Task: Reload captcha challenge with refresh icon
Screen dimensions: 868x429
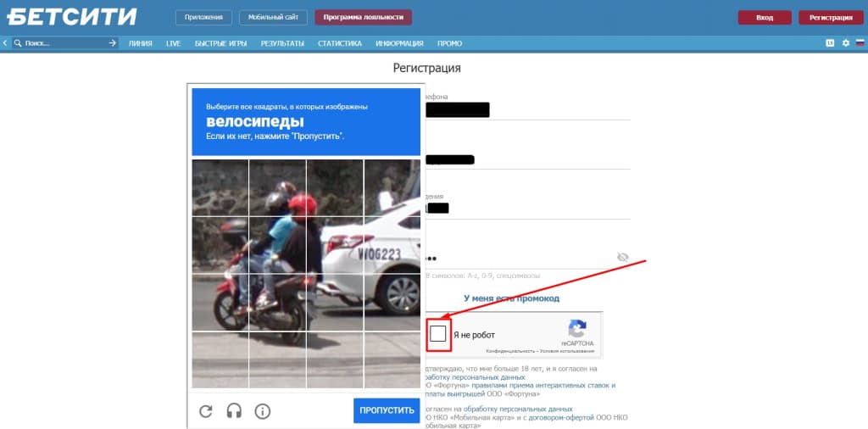Action: click(x=206, y=410)
